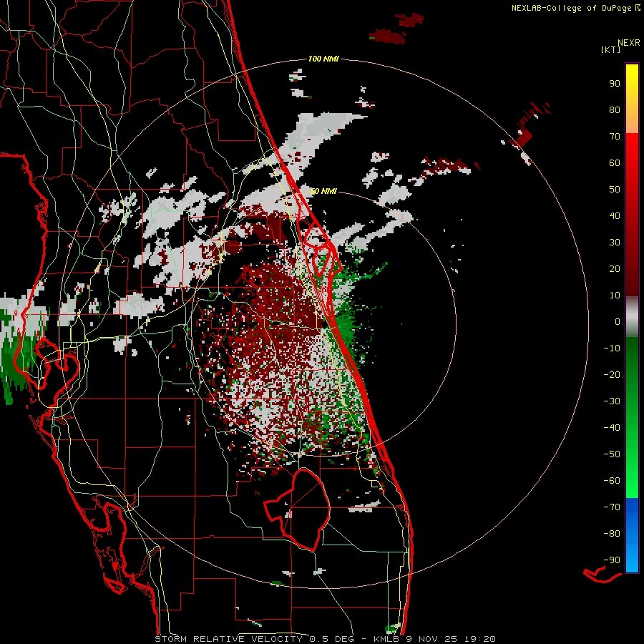This screenshot has width=644, height=644.
Task: Click the -10 scale value
Action: (612, 348)
